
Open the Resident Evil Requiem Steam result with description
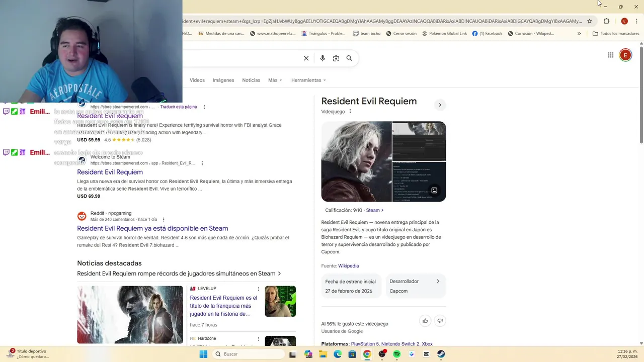(x=110, y=172)
